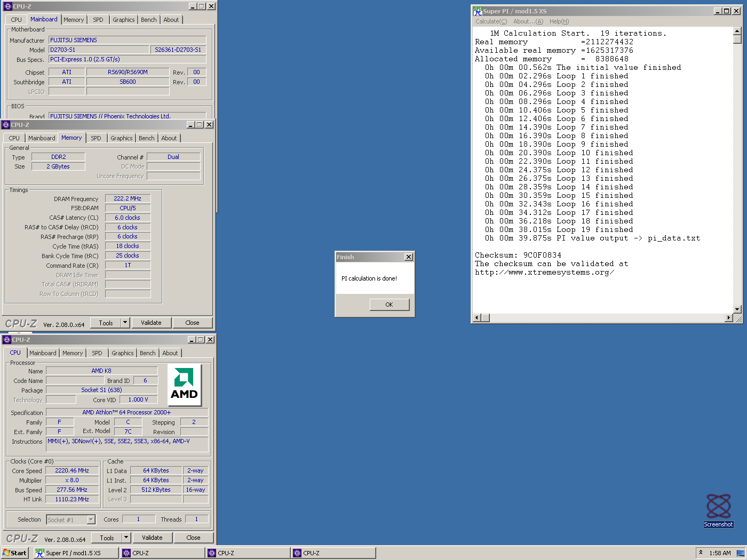Open About menu in Super PI

tap(528, 21)
